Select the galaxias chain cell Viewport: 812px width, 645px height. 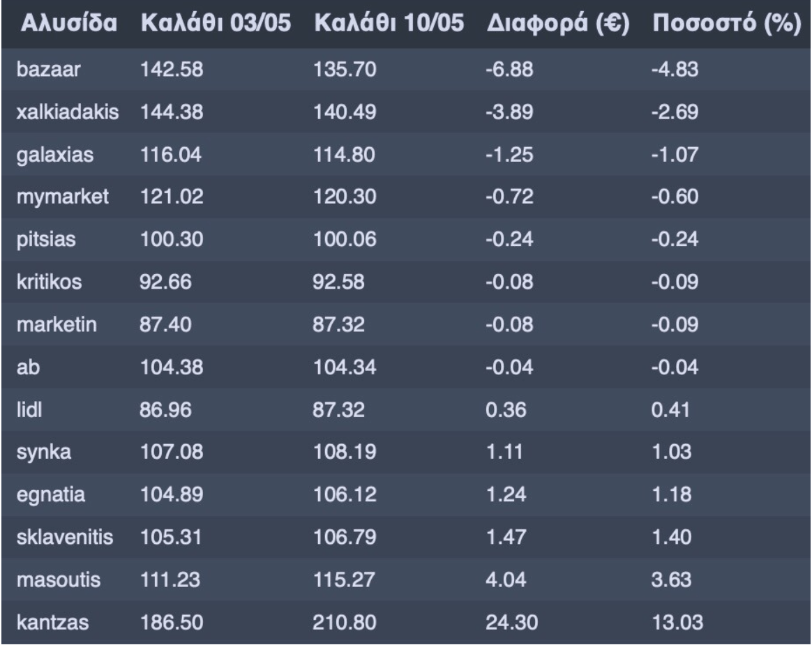point(55,155)
